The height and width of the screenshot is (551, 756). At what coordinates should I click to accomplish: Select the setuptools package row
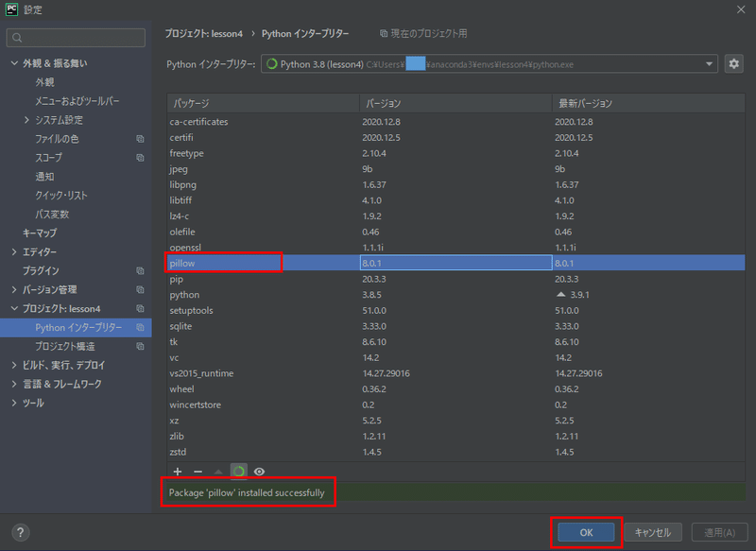455,310
